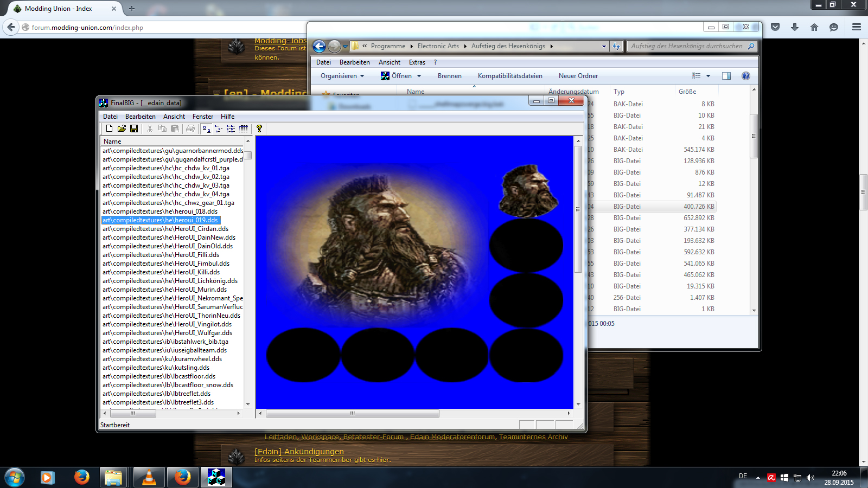Open Firefox Pocket icon
Image resolution: width=868 pixels, height=488 pixels.
pos(775,27)
